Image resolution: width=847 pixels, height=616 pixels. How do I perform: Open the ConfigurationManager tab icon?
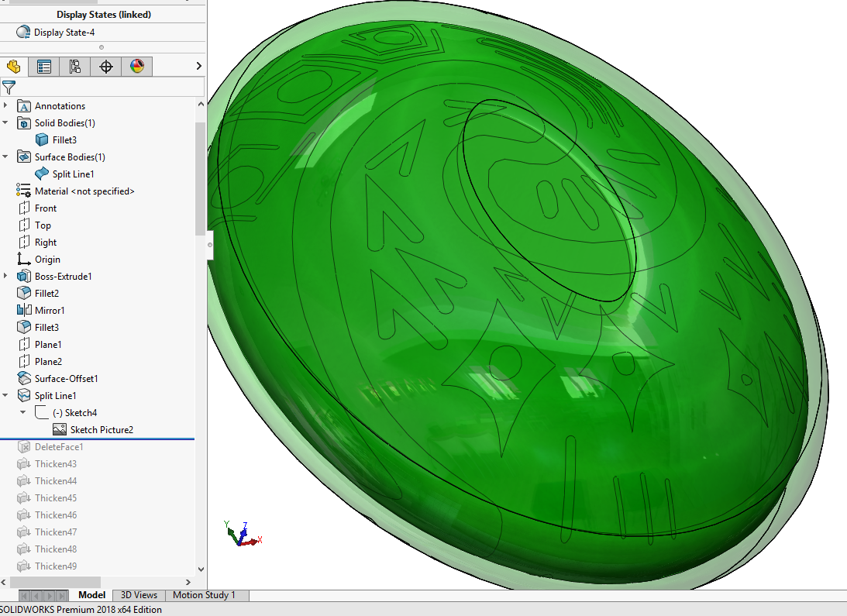pos(75,67)
